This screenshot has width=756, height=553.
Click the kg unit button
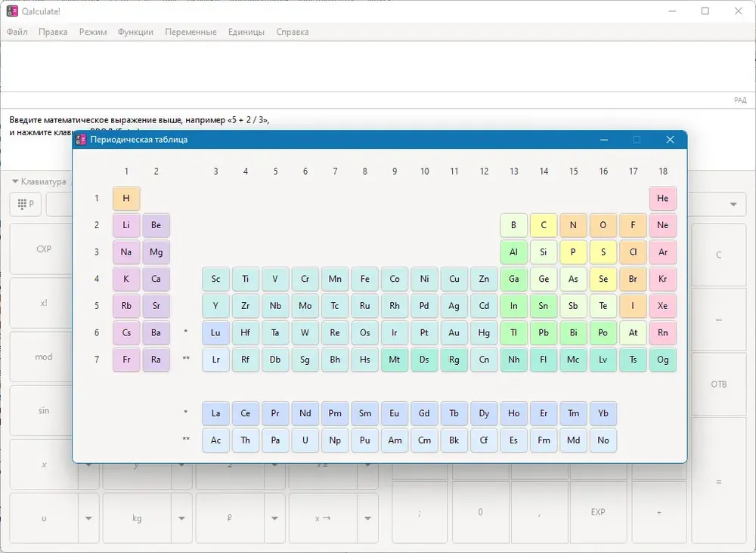point(137,518)
